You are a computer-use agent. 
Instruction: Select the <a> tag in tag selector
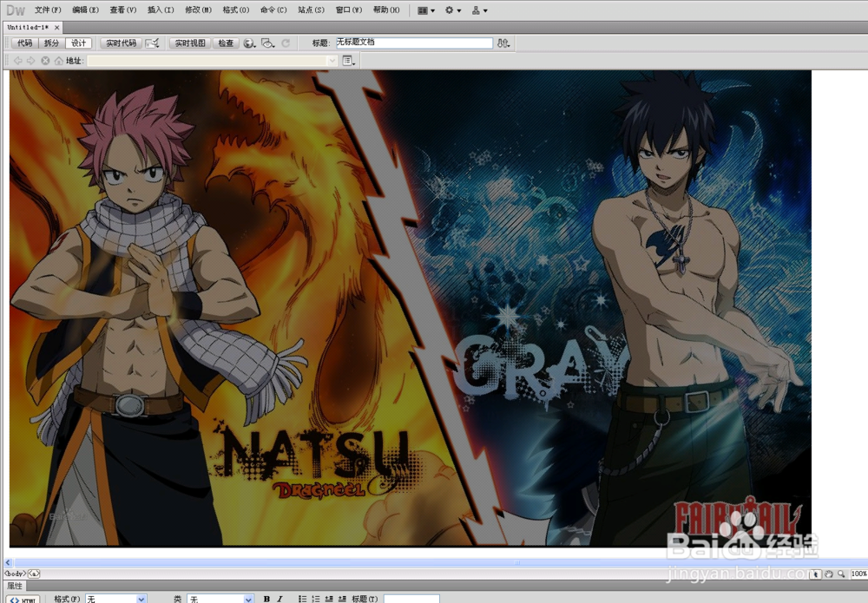click(x=34, y=574)
